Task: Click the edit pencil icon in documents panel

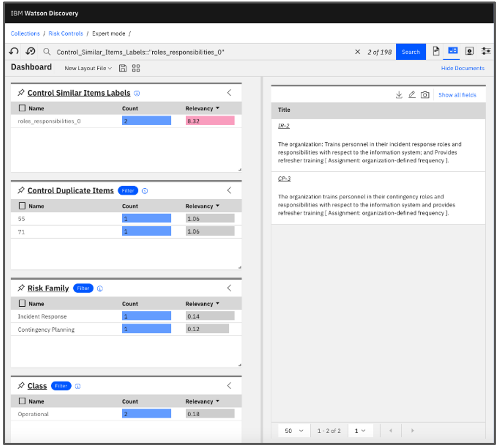Action: (x=412, y=95)
